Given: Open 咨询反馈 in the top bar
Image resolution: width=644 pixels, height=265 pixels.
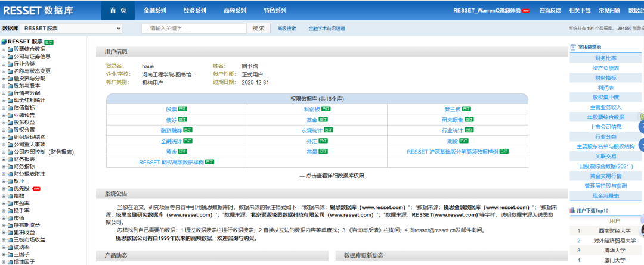Looking at the screenshot, I should click(x=550, y=11).
